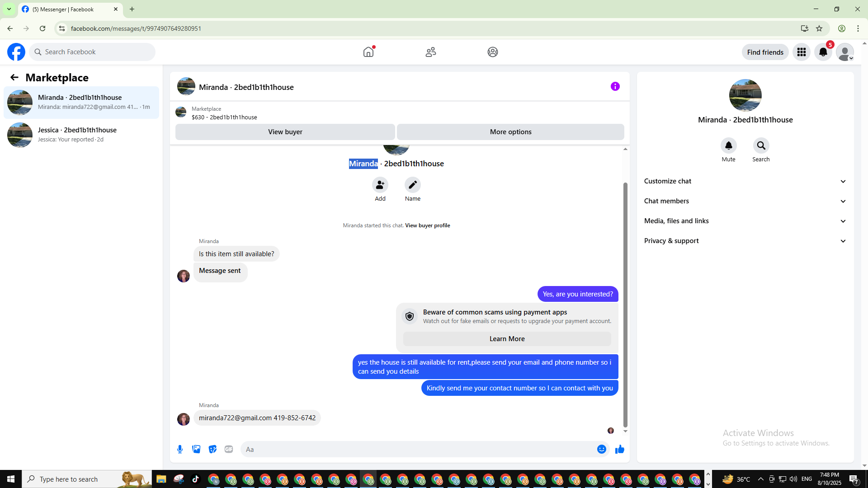Click the View buyer profile link
Viewport: 868px width, 488px height.
[x=427, y=225]
